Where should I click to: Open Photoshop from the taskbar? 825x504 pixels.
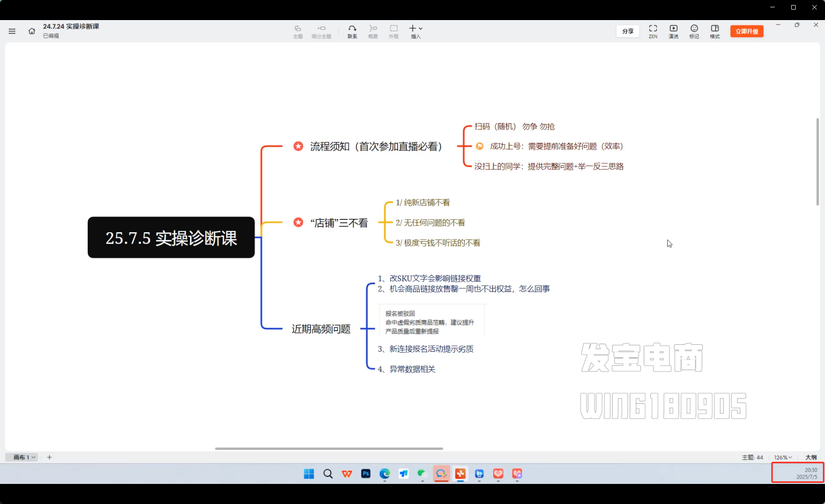[366, 473]
